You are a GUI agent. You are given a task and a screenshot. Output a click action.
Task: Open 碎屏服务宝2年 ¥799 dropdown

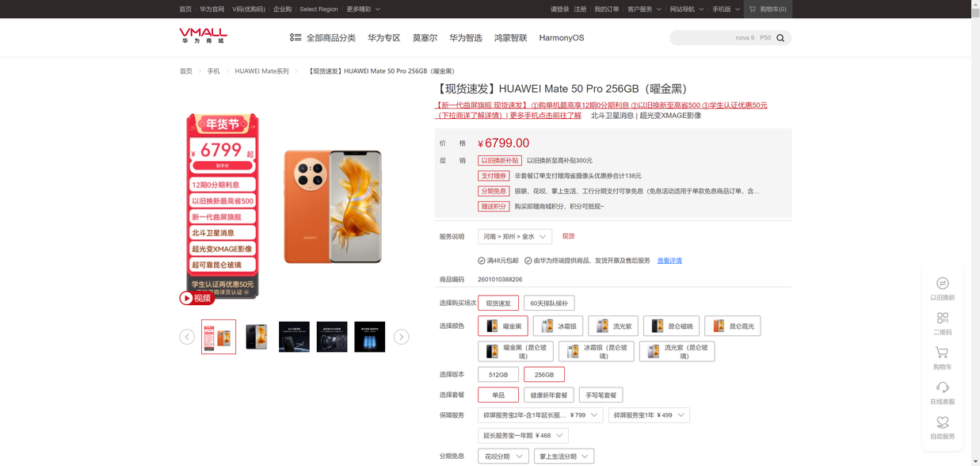coord(540,415)
